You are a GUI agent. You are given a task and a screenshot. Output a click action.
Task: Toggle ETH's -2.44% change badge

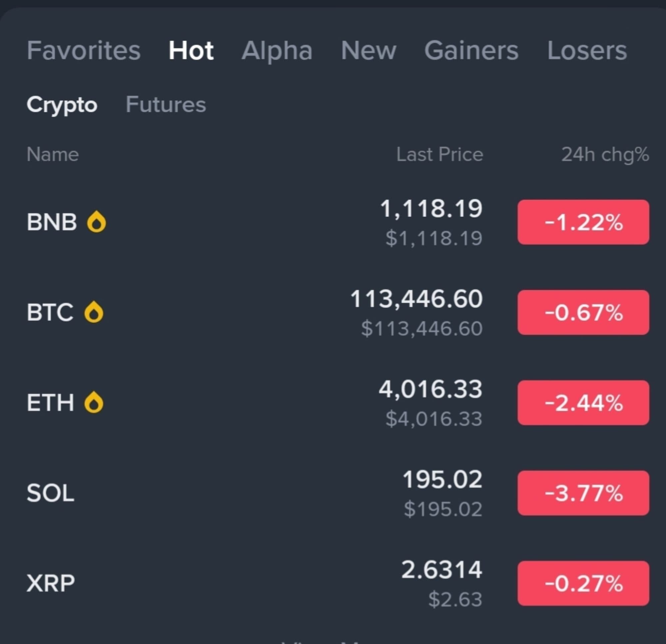583,402
